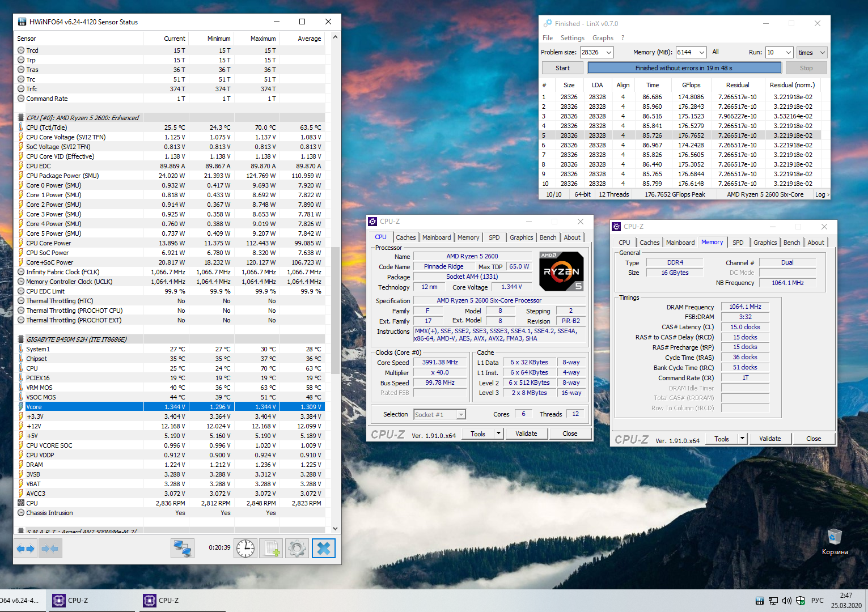Click HWiNFO collapse-columns arrows icon
Image resolution: width=868 pixels, height=612 pixels.
[x=50, y=549]
